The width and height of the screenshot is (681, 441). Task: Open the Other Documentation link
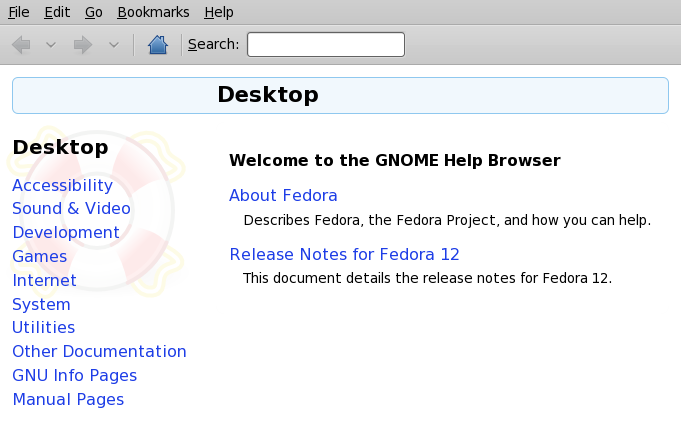pos(99,351)
